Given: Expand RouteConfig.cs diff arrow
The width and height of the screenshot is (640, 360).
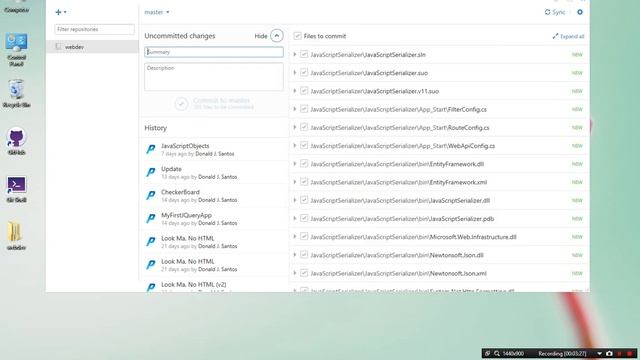Looking at the screenshot, I should (295, 127).
